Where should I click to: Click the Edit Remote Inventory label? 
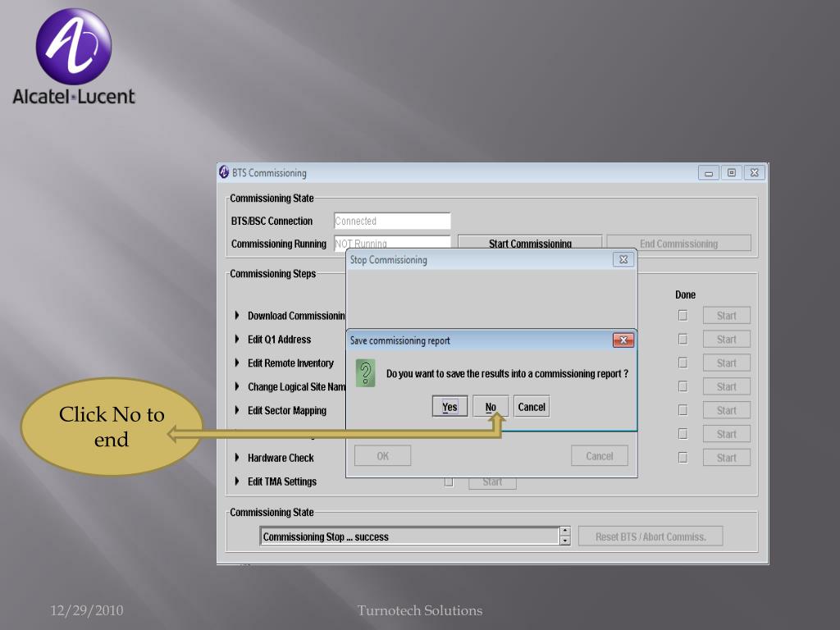290,363
